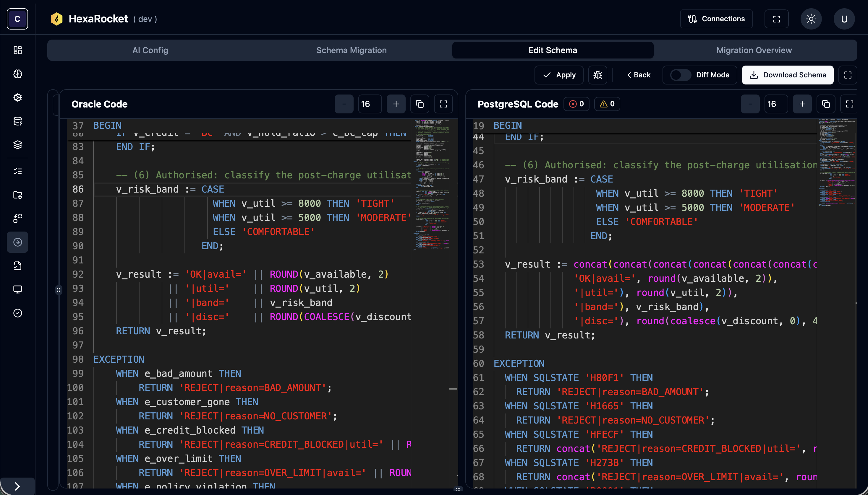Open the database sync icon in sidebar

17,121
